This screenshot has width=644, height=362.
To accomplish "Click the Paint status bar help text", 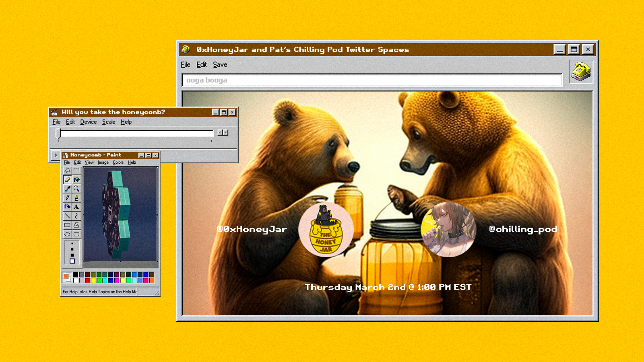I will (x=100, y=292).
